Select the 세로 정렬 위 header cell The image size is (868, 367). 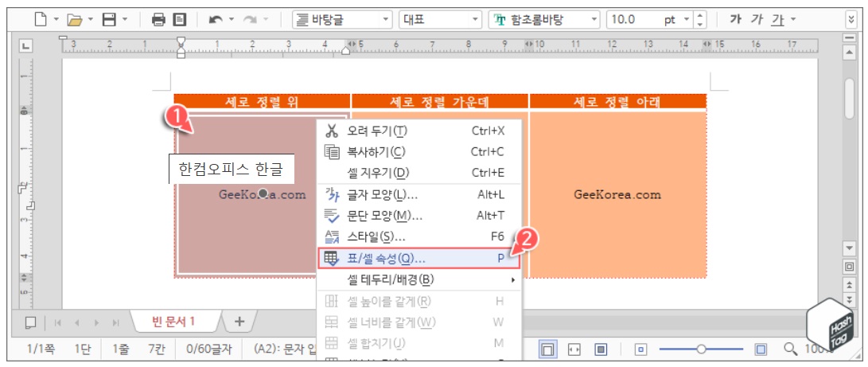(x=262, y=101)
